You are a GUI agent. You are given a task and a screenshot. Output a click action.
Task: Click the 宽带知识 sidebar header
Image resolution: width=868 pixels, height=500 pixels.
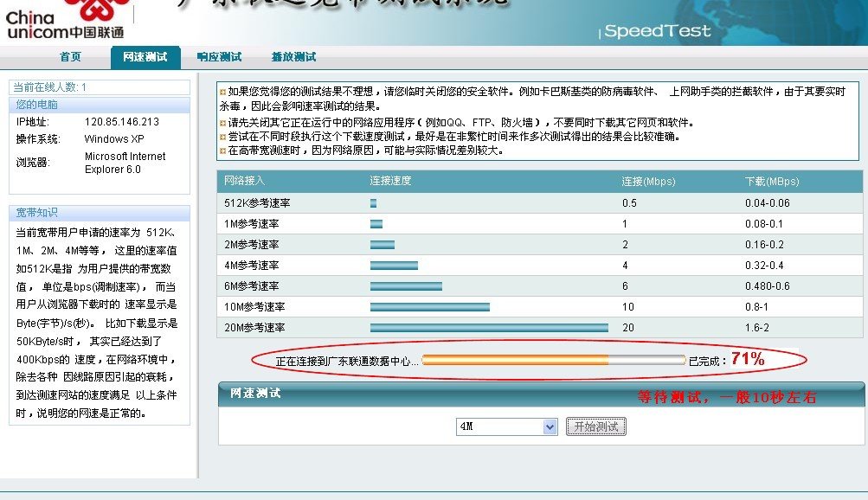click(x=35, y=214)
